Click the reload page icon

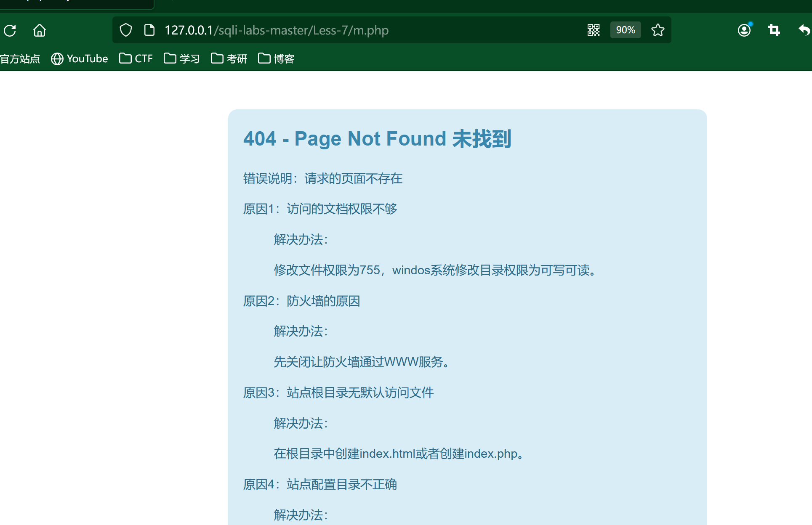click(x=10, y=30)
